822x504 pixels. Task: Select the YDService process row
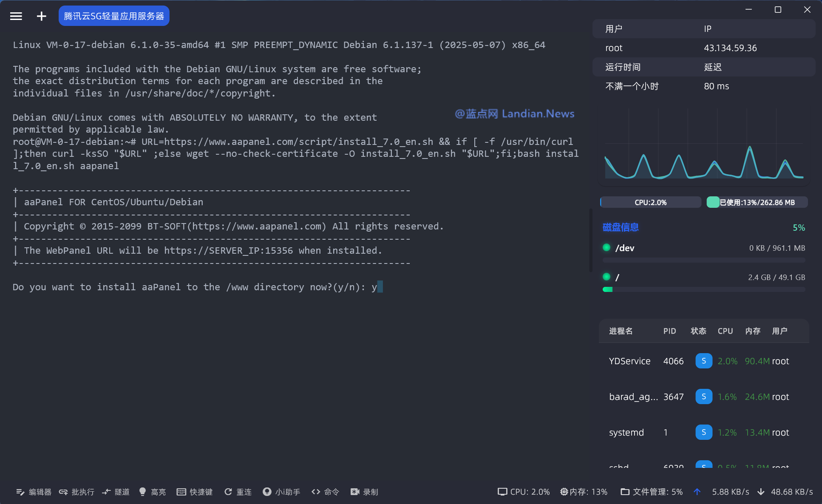(x=629, y=361)
